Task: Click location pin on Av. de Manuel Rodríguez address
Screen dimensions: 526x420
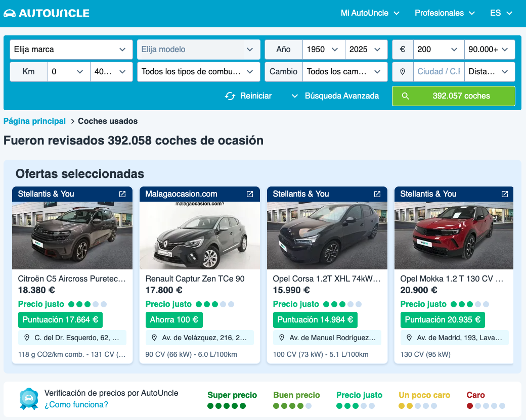Action: 282,338
